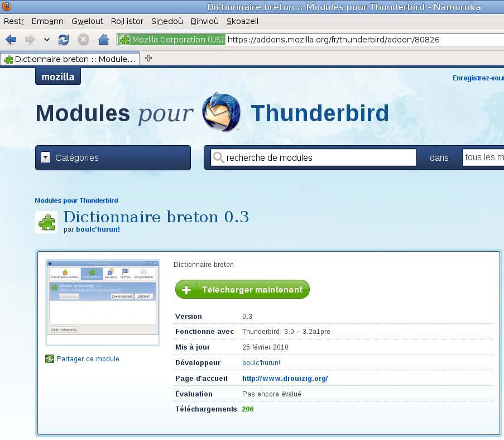Viewport: 504px width, 440px height.
Task: Click the share icon beside Partager ce module
Action: (49, 358)
